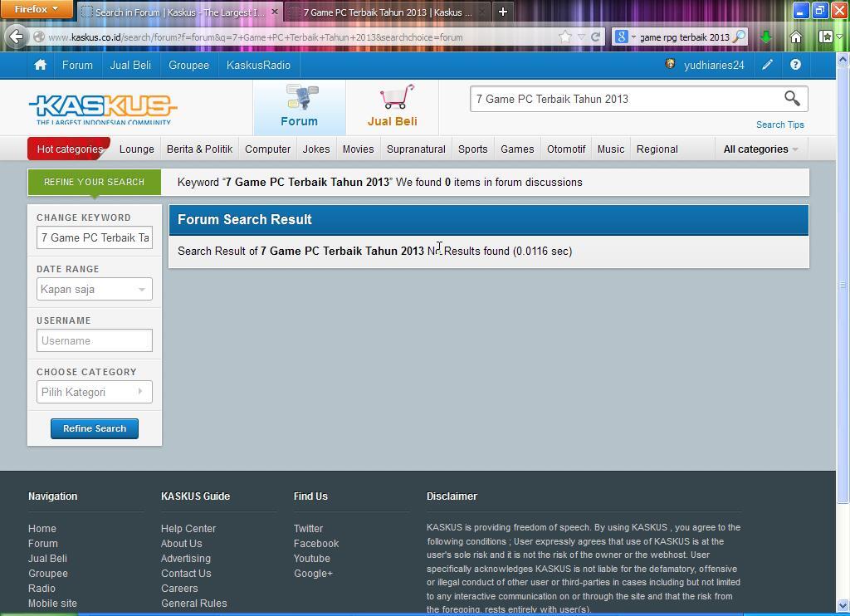Image resolution: width=850 pixels, height=616 pixels.
Task: Open the Mobile site footer link
Action: pyautogui.click(x=52, y=603)
